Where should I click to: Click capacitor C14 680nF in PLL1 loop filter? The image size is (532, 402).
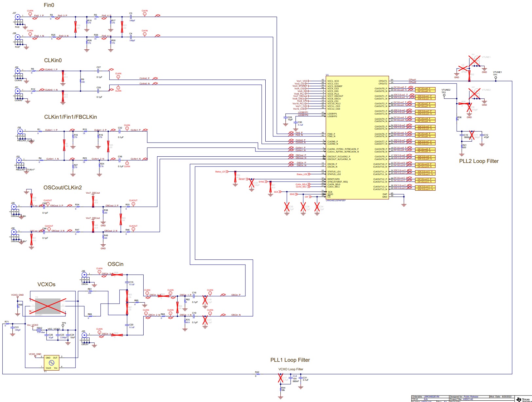(x=291, y=378)
